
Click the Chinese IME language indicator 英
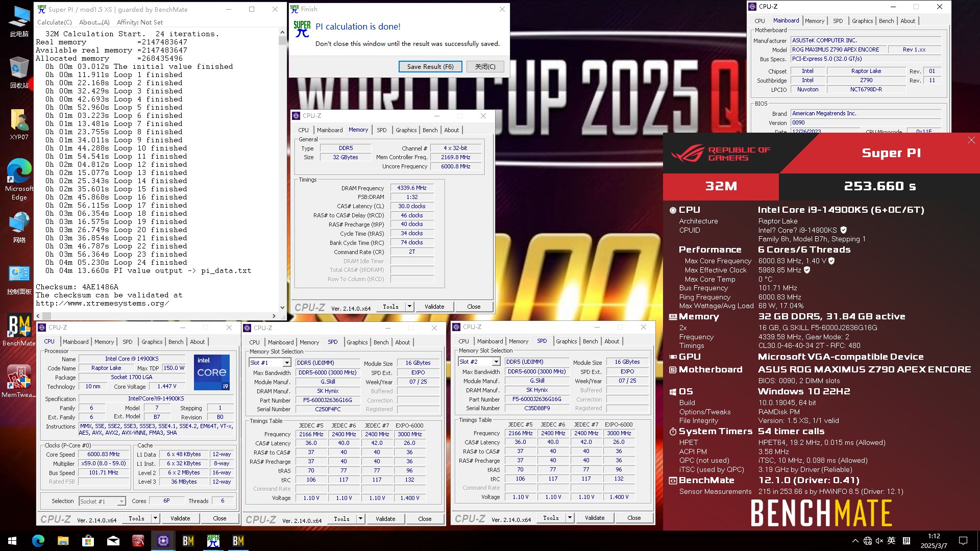(x=891, y=541)
